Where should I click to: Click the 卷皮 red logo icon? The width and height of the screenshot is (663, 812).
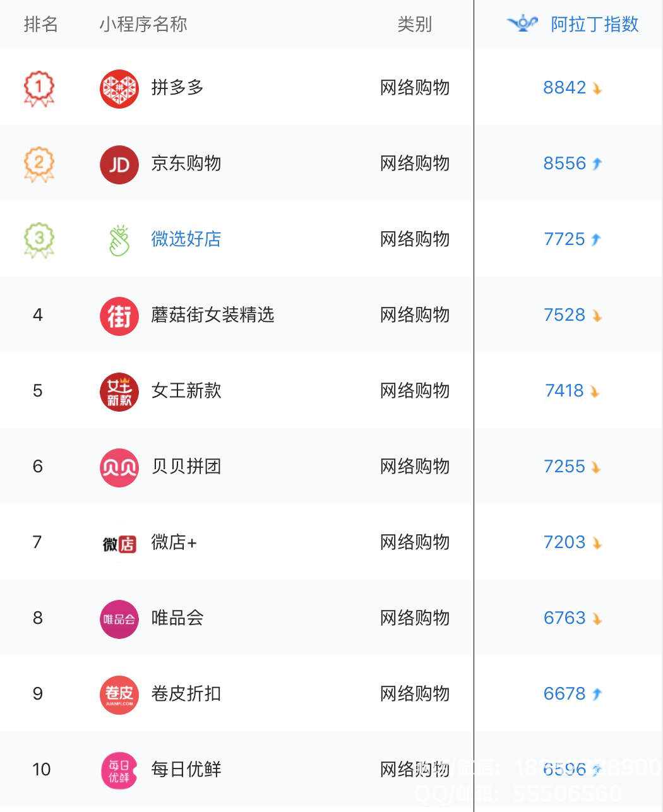pos(119,695)
